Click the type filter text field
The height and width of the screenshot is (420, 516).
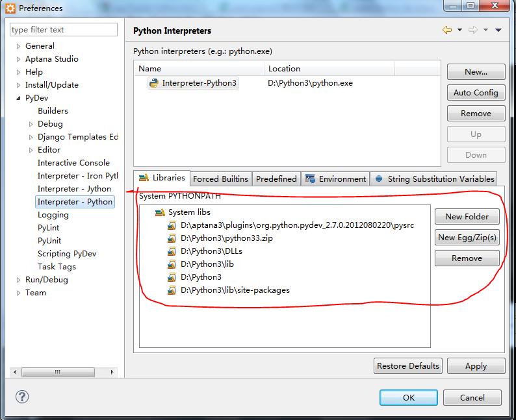(64, 30)
